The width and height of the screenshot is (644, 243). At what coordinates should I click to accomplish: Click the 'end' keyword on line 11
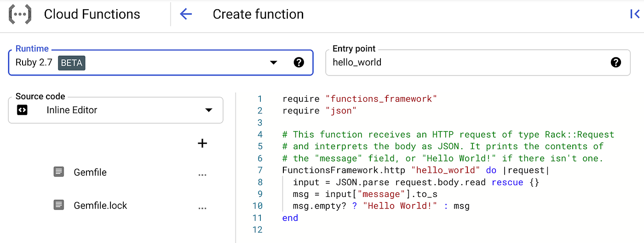290,218
